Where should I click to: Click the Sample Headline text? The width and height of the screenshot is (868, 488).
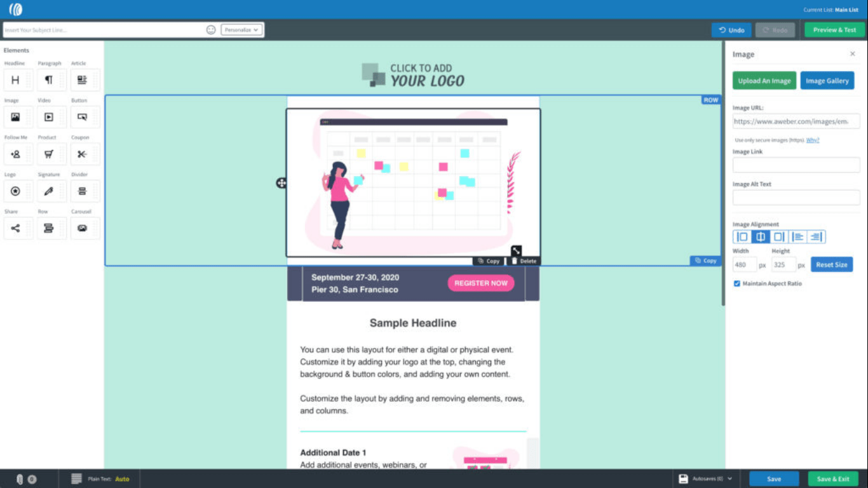pyautogui.click(x=413, y=323)
